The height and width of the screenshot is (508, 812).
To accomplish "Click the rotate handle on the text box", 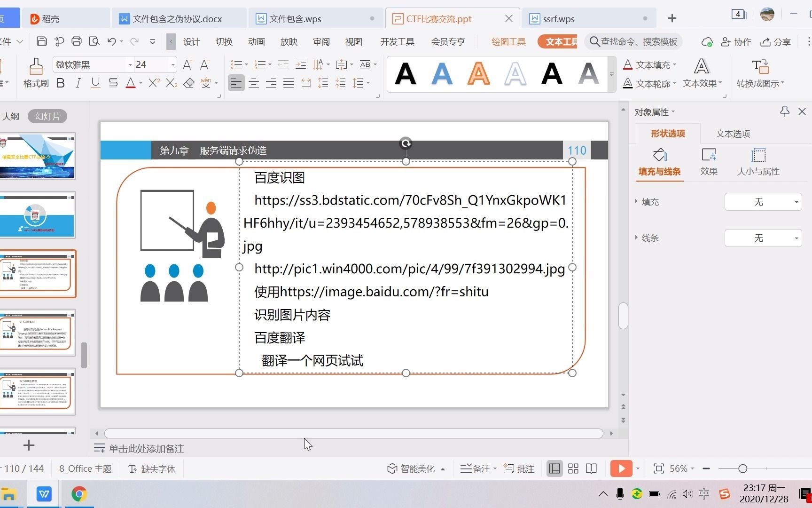I will [x=406, y=143].
